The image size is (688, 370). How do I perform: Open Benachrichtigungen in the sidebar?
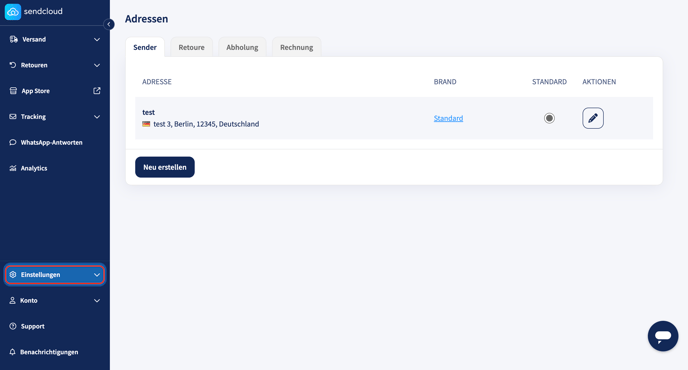pos(55,352)
